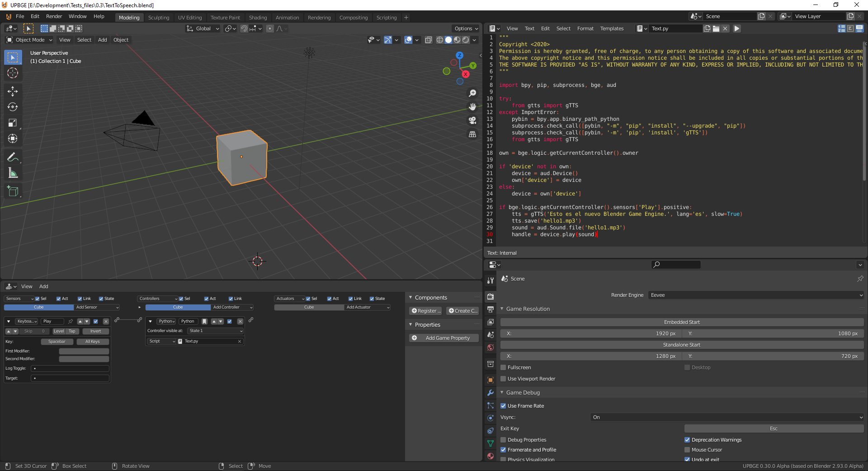Open the Render Engine Eevee dropdown
This screenshot has width=868, height=471.
(x=756, y=295)
